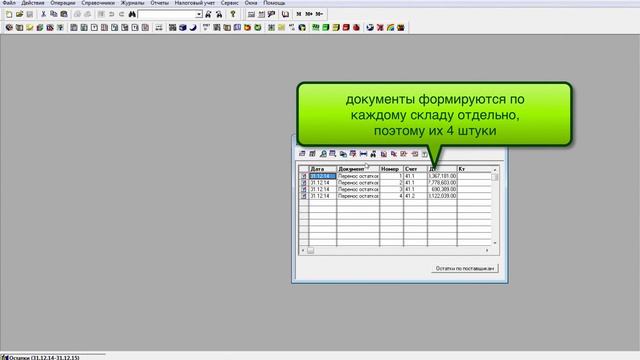Click into the toolbar search text field
The height and width of the screenshot is (360, 640).
click(167, 14)
